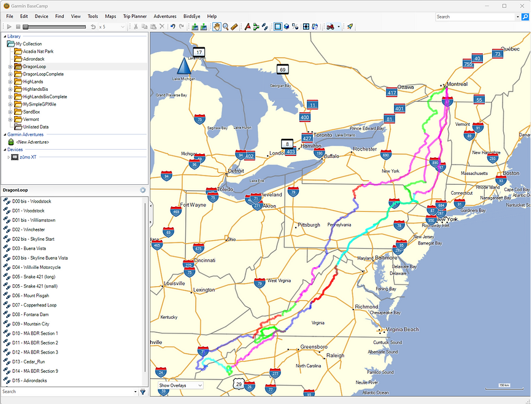Click the full-screen map icon

tap(306, 26)
